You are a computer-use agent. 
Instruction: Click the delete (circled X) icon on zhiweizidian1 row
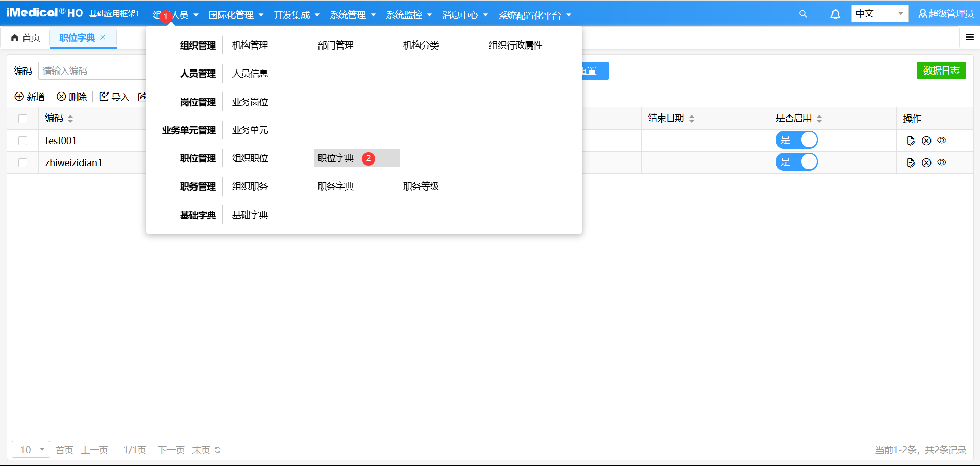pos(927,162)
